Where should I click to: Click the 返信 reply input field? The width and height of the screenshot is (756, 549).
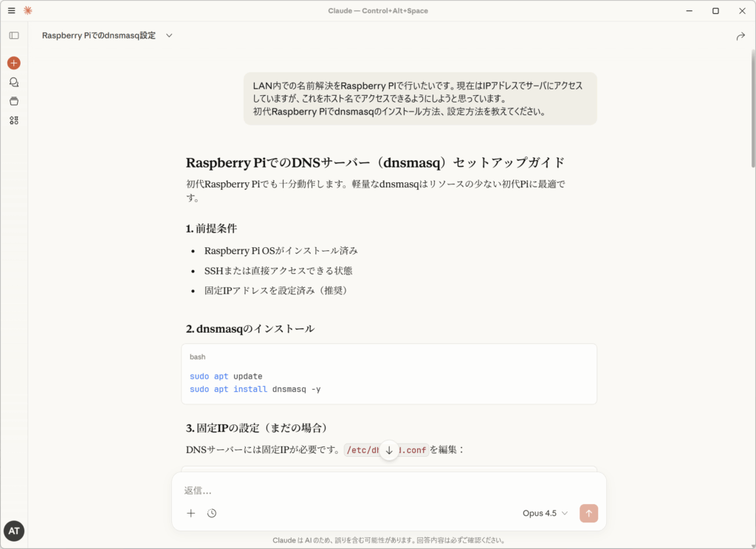tap(388, 491)
